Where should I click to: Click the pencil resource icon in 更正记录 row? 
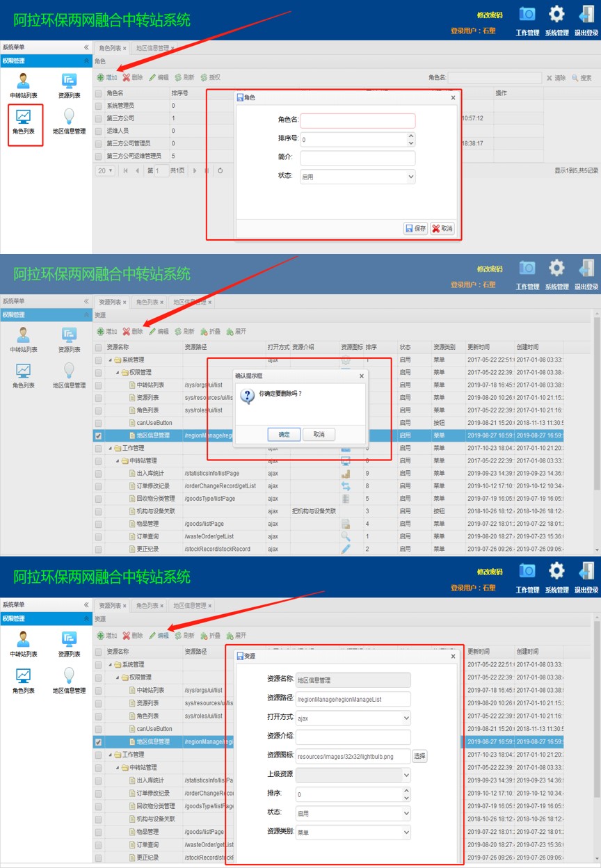tap(346, 549)
